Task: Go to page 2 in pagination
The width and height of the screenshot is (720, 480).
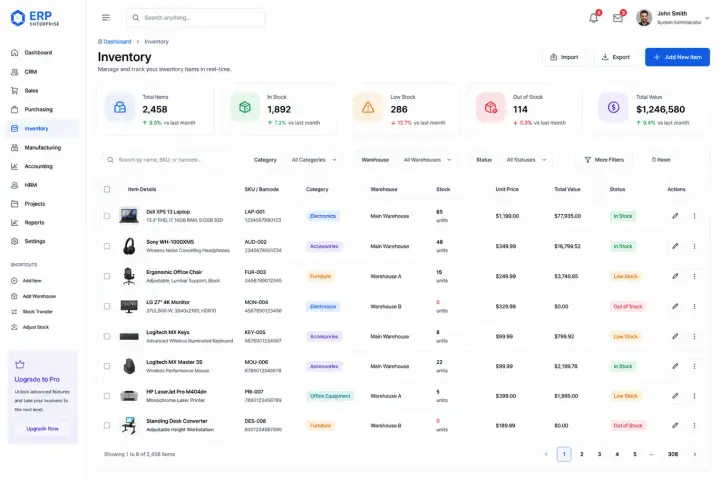Action: pyautogui.click(x=582, y=454)
